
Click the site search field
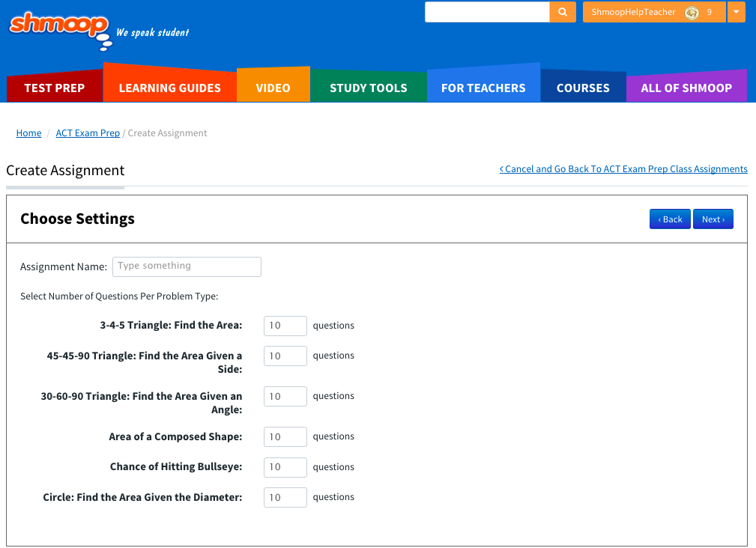487,12
